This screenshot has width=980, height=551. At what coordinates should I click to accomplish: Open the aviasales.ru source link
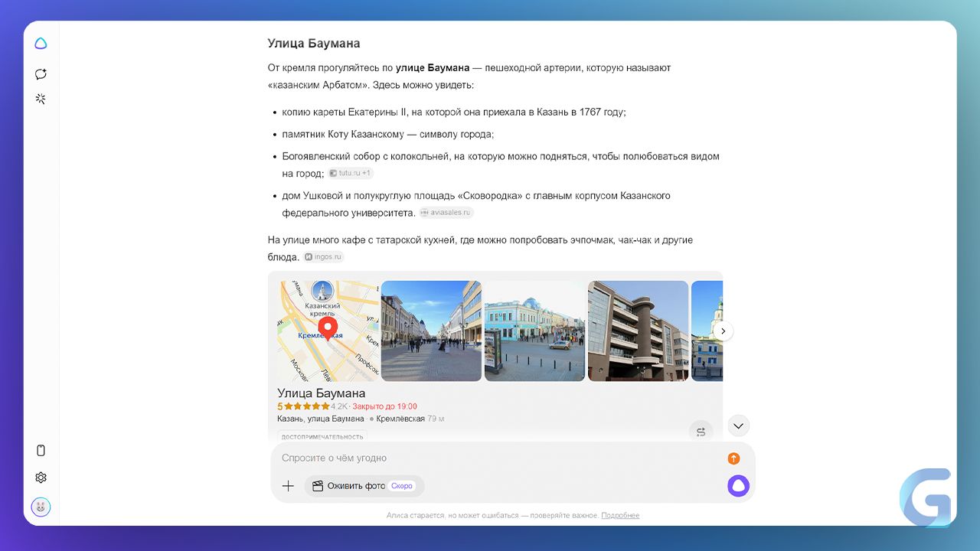[x=446, y=213]
